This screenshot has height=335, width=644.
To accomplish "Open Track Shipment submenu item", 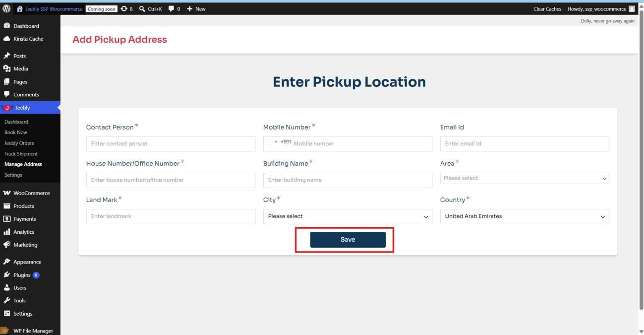I will pyautogui.click(x=21, y=154).
